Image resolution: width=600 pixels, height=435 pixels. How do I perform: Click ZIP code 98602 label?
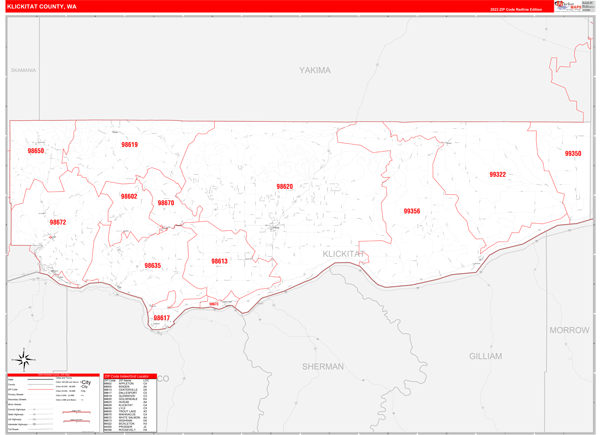(x=129, y=197)
